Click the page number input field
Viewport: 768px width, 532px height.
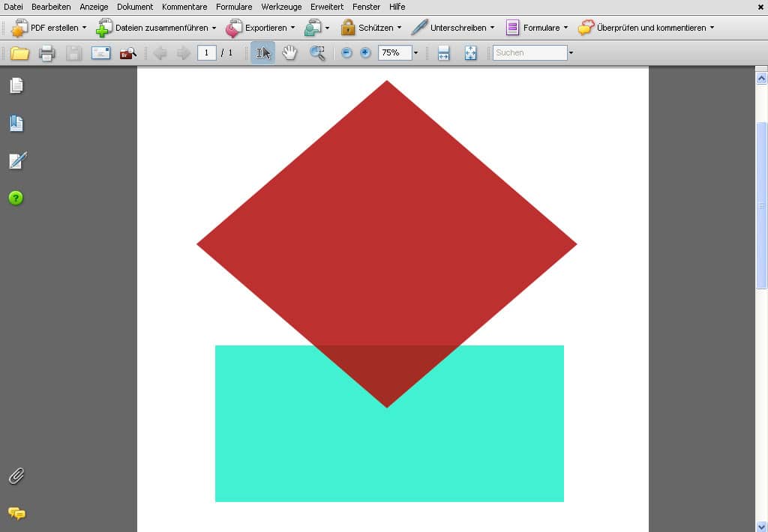[207, 53]
